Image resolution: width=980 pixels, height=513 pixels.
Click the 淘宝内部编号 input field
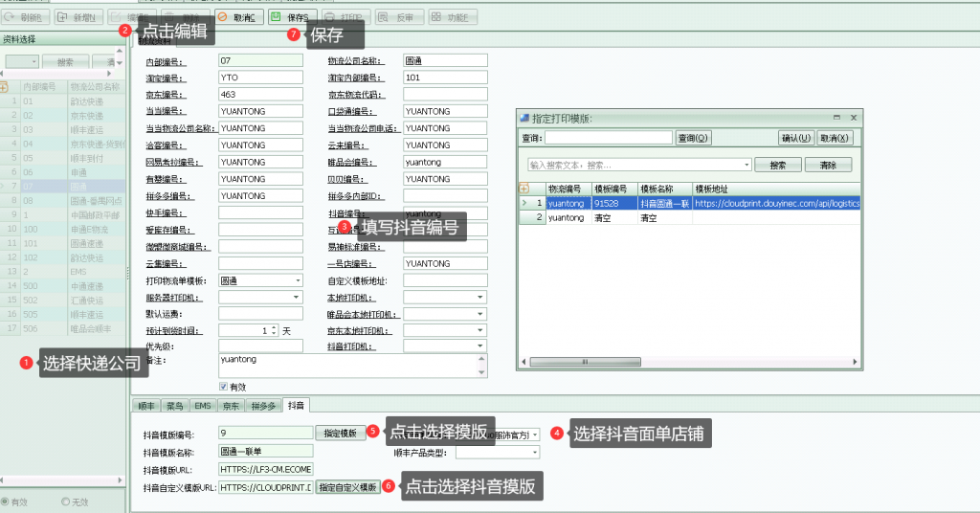pos(445,78)
